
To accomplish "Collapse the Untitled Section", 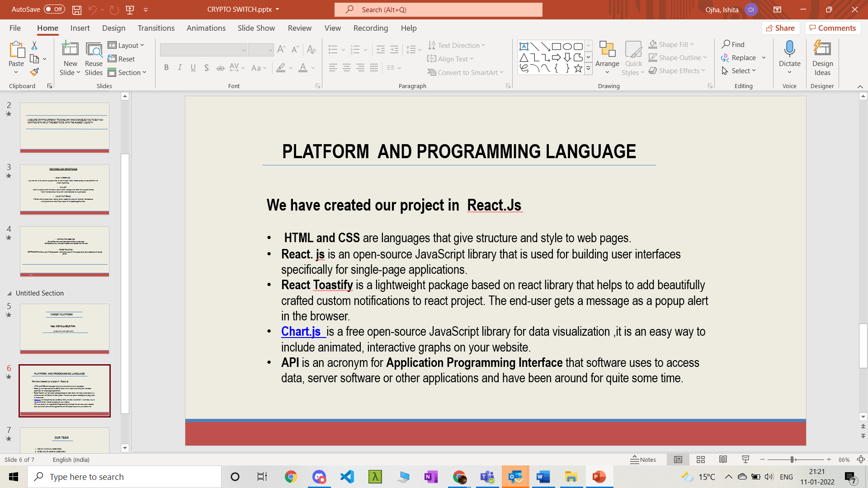I will tap(9, 293).
